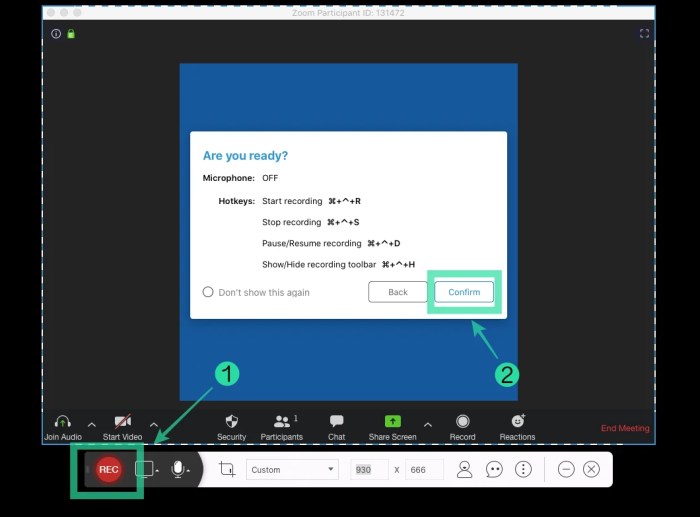The width and height of the screenshot is (700, 517).
Task: Click the height field showing 666
Action: coord(424,470)
